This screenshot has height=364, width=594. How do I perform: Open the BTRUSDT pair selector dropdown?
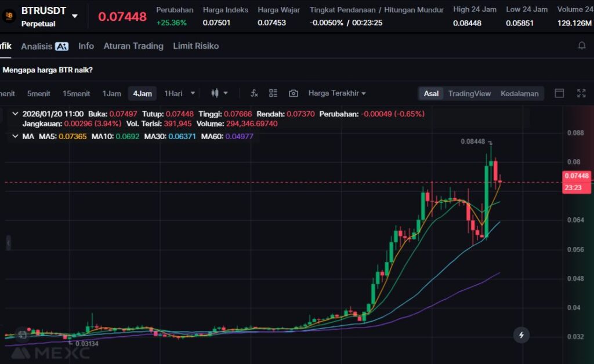pos(75,16)
